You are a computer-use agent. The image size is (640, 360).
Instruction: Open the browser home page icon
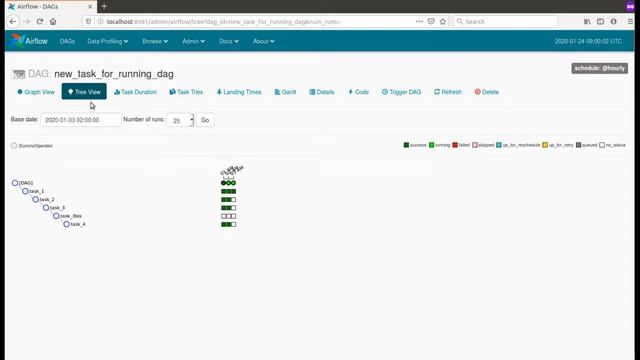(53, 22)
